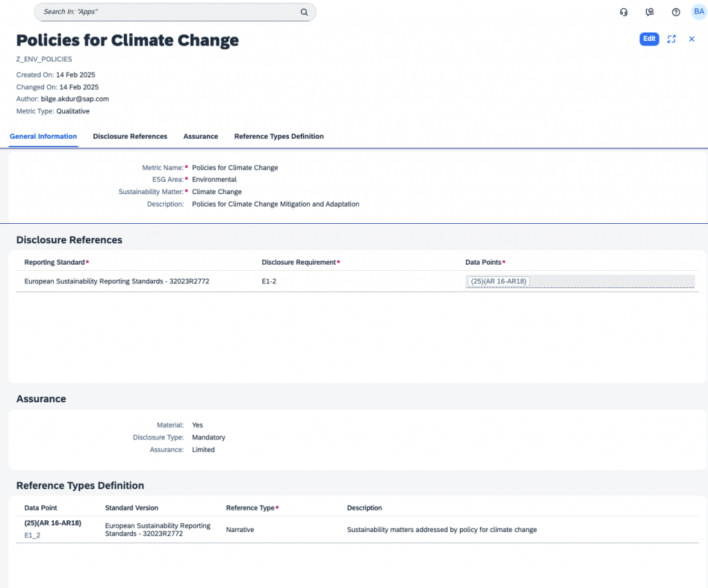The height and width of the screenshot is (588, 708).
Task: Click the Metric Type value Qualitative
Action: (x=73, y=111)
